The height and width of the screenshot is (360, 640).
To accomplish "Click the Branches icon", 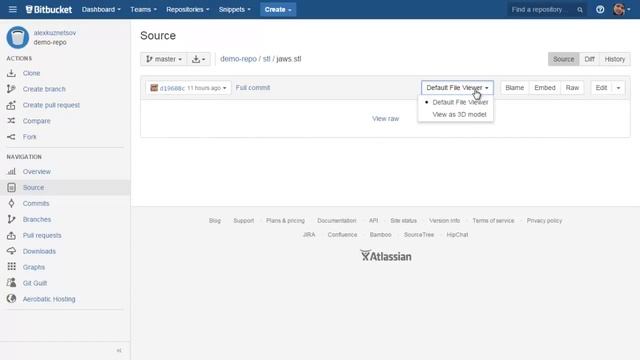I will coord(11,219).
